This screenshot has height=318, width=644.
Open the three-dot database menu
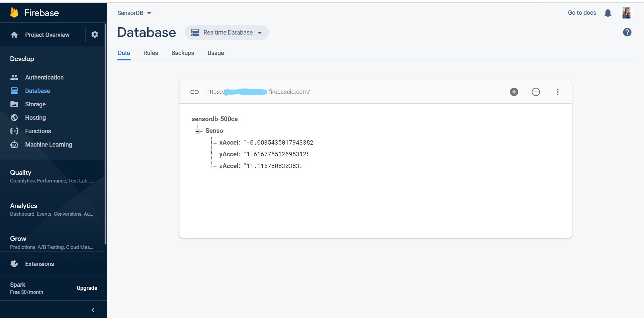tap(557, 92)
